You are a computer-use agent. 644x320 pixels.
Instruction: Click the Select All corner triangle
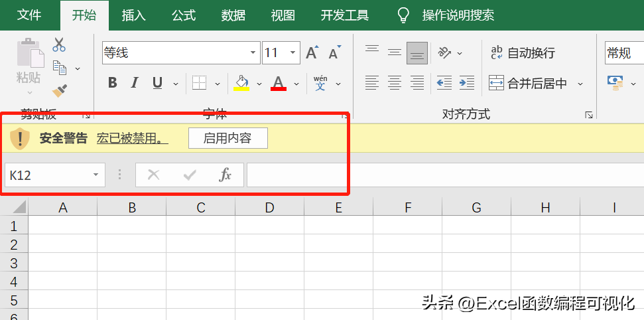19,207
